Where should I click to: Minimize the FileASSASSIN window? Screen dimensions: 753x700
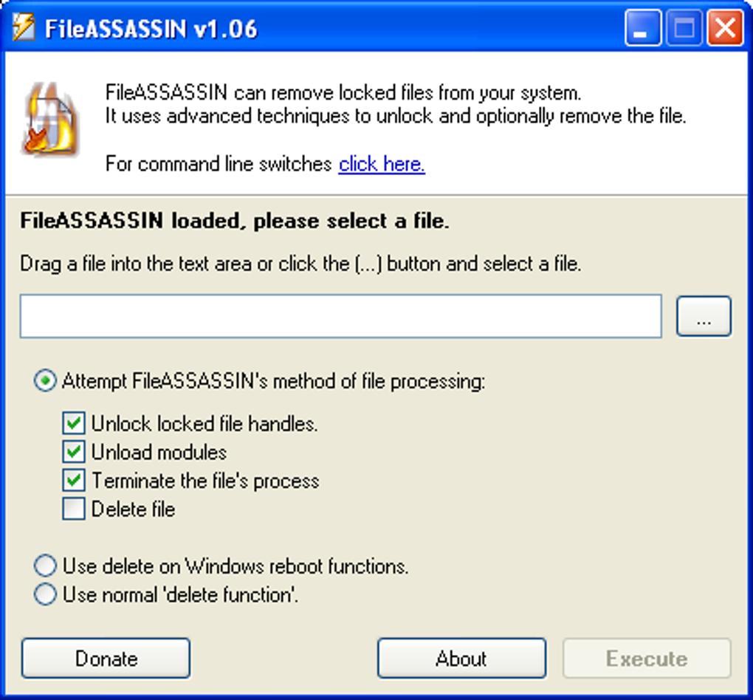[642, 28]
